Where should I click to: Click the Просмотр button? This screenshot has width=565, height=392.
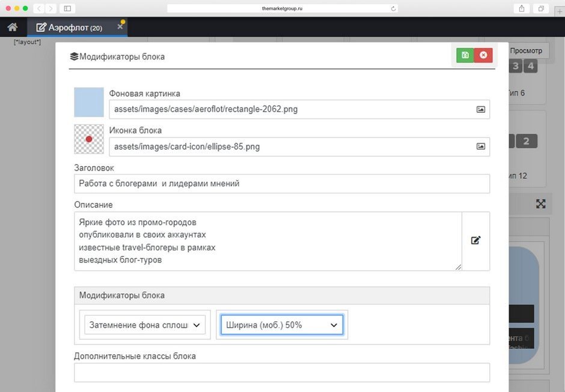point(526,51)
